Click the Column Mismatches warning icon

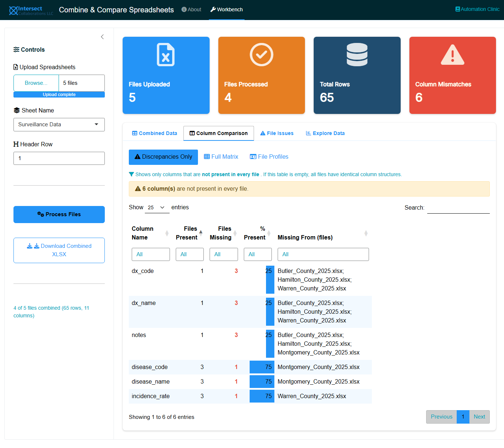click(452, 55)
